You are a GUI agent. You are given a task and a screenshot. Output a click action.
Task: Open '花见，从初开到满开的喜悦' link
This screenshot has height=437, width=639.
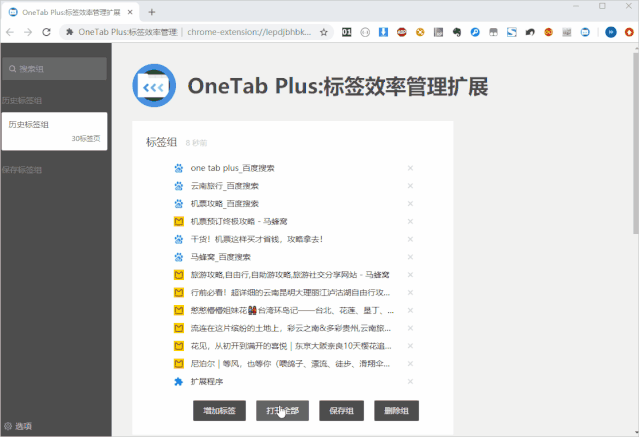pos(291,346)
